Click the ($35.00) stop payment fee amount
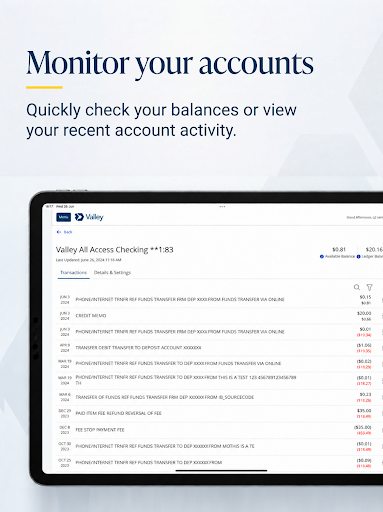 [363, 427]
